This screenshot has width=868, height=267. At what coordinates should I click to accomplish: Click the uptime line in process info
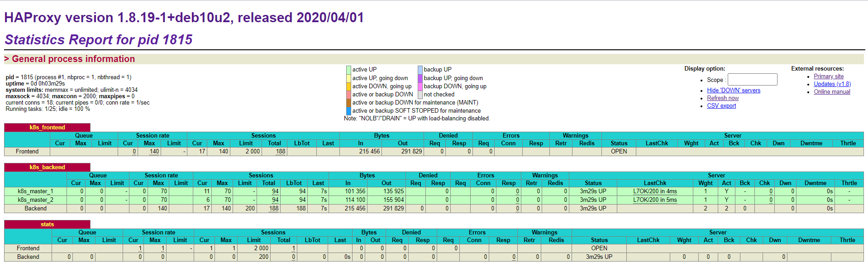click(35, 84)
